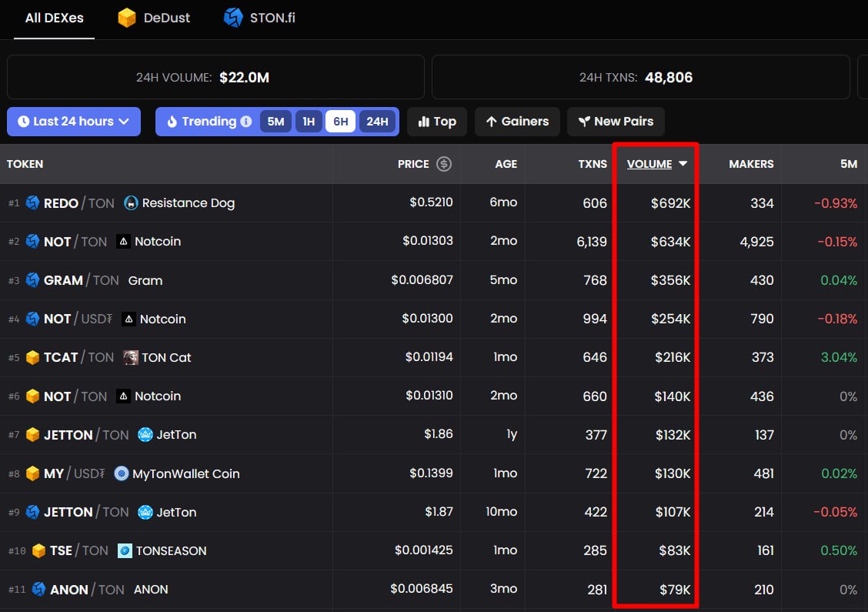Sort by the MAKERS column header
This screenshot has width=868, height=612.
pyautogui.click(x=751, y=164)
